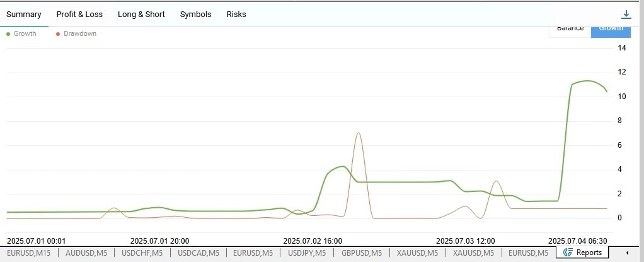Switch chart to Balance view

pos(570,32)
